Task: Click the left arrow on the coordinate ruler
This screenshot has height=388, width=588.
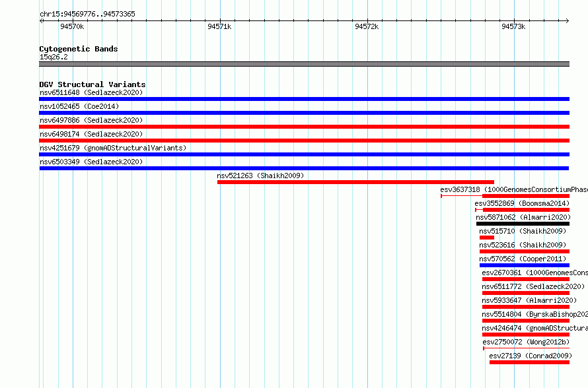Action: (41, 21)
